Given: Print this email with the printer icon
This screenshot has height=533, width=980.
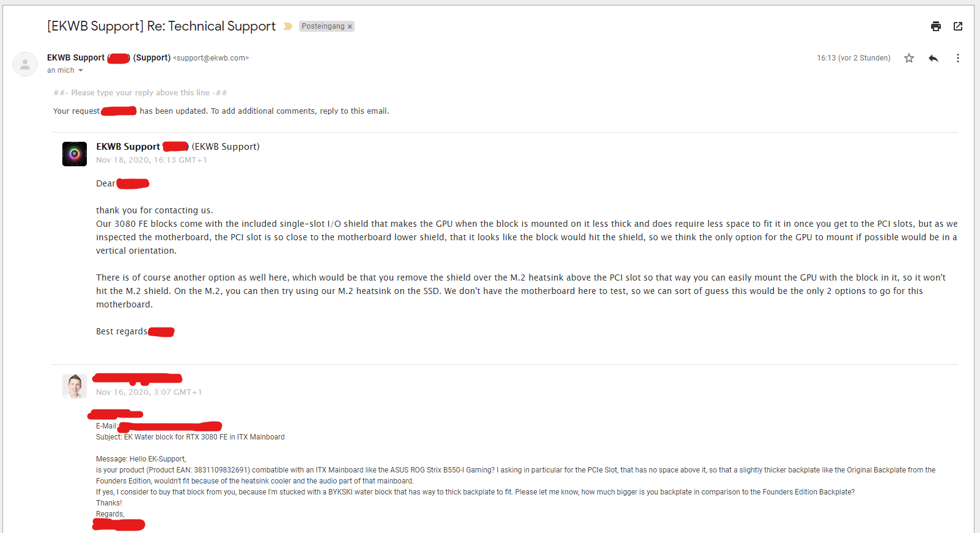Looking at the screenshot, I should pos(935,26).
